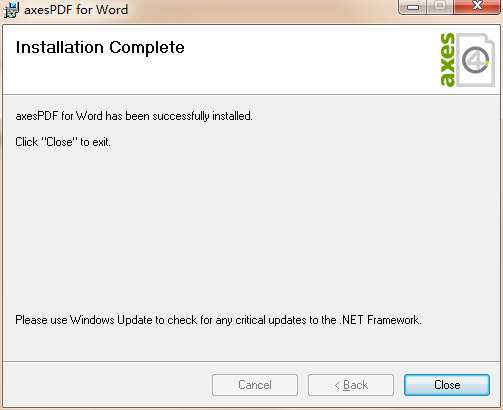Click the Windows Update .NET Framework notice
The height and width of the screenshot is (410, 503).
(x=218, y=320)
